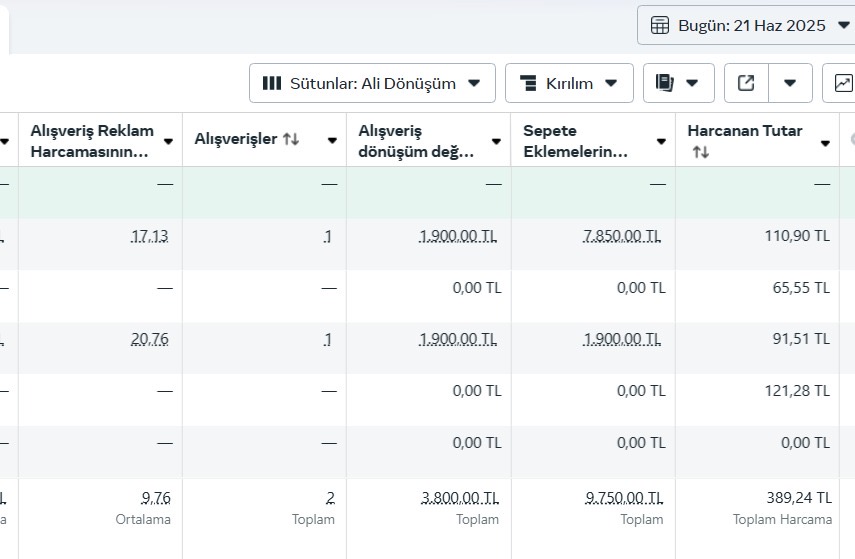Image resolution: width=855 pixels, height=559 pixels.
Task: Open the Harcanan Tutar column menu arrow
Action: pos(826,143)
